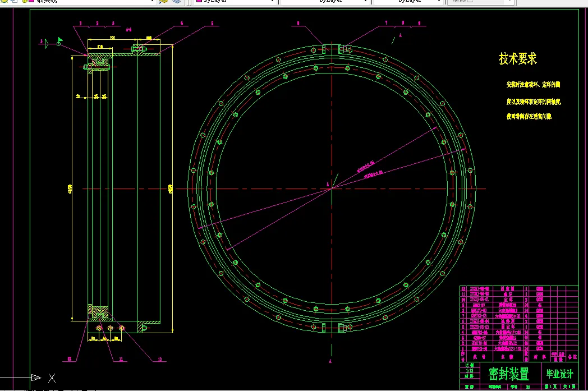Select the note line 使两者间存在适当间隙
Image resolution: width=588 pixels, height=391 pixels.
pos(529,117)
